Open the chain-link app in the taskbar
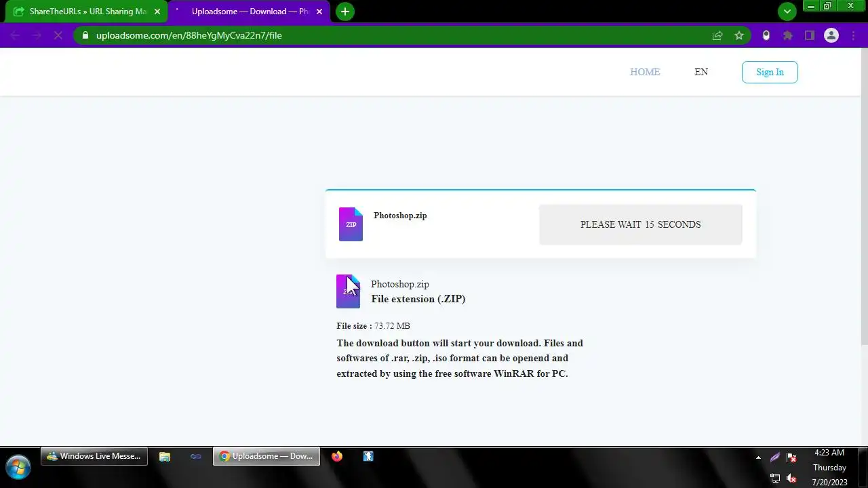This screenshot has height=488, width=868. coord(195,456)
